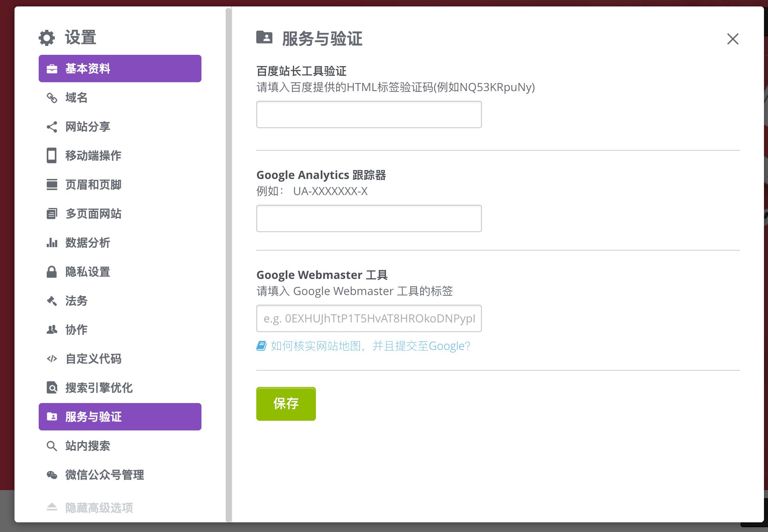Collapse advanced options via 隐藏高级选项
This screenshot has height=532, width=768.
pyautogui.click(x=99, y=508)
